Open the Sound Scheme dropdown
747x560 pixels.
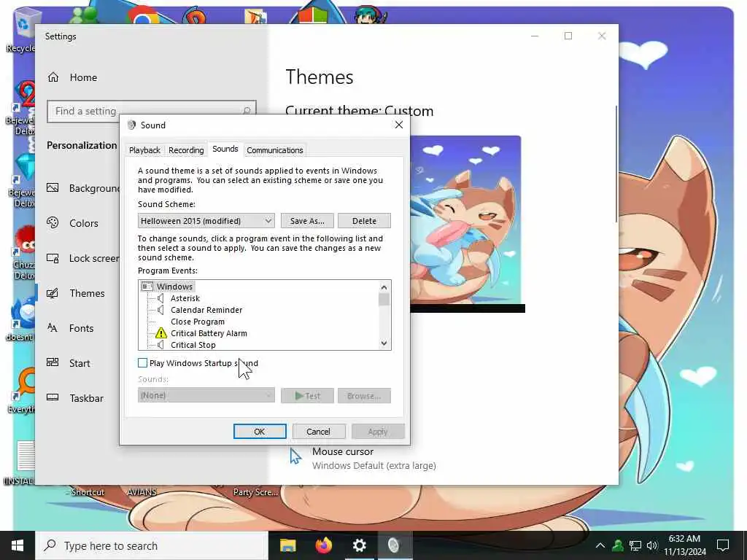(x=206, y=220)
